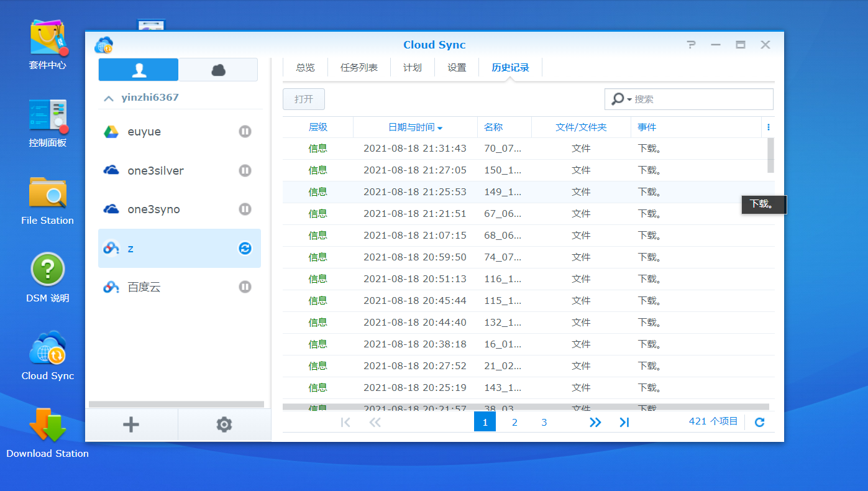Open Cloud Sync help question mark
Viewport: 868px width, 491px height.
[691, 45]
